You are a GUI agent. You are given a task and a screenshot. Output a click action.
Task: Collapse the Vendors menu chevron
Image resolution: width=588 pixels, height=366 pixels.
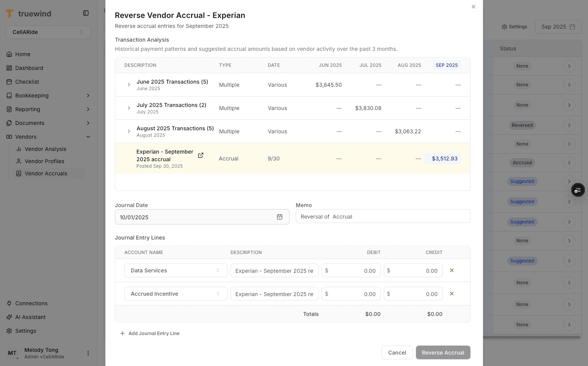[88, 137]
